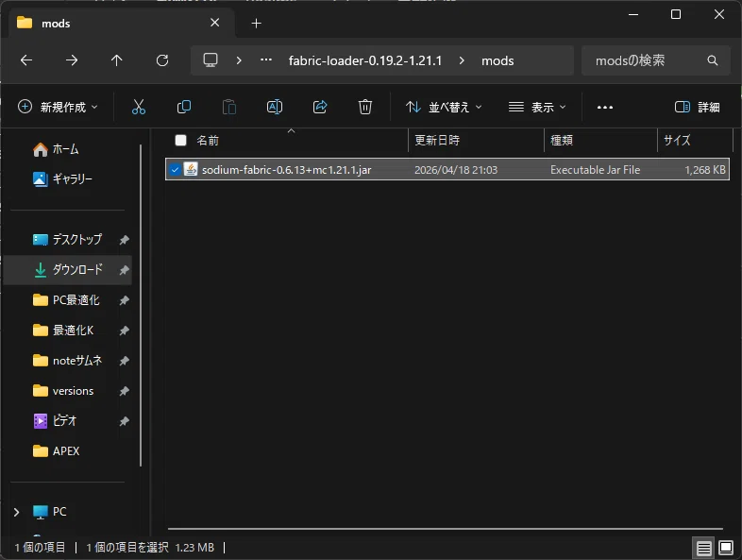This screenshot has height=560, width=742.
Task: Expand the chevron after fabric-loader-0.19.2-1.21.1
Action: [462, 60]
